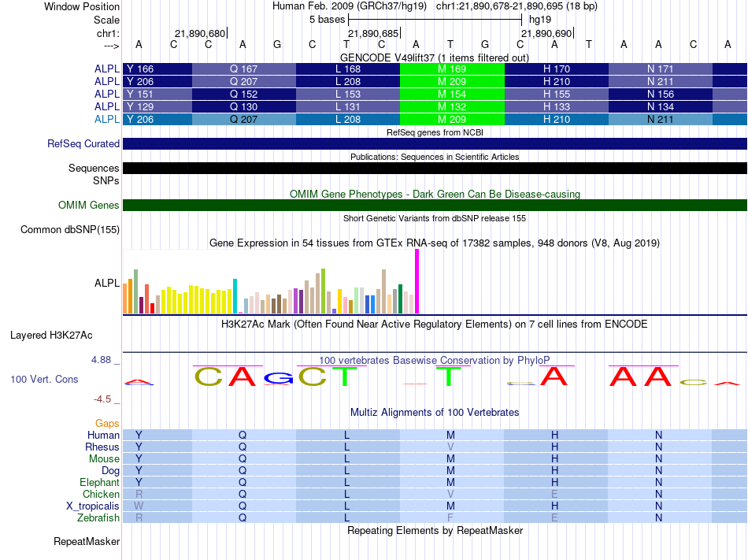Screen dimensions: 748x560
Task: Click the V residue in the Rhesus row
Action: [x=450, y=447]
